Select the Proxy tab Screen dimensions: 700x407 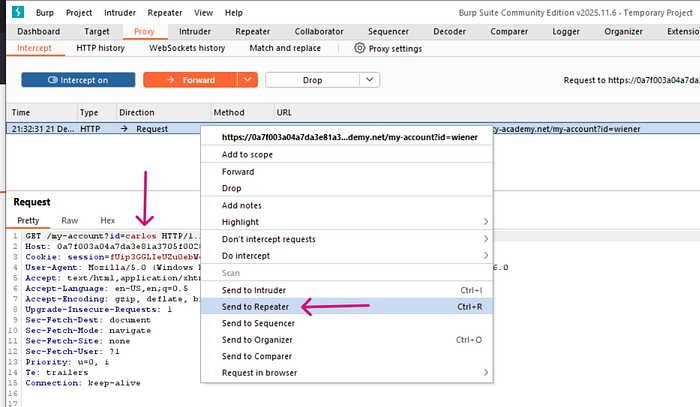coord(144,32)
